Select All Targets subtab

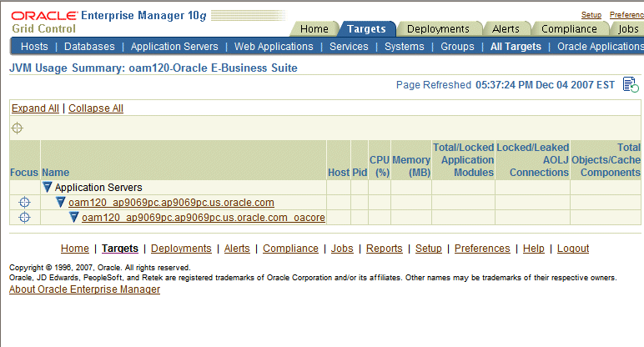point(516,47)
